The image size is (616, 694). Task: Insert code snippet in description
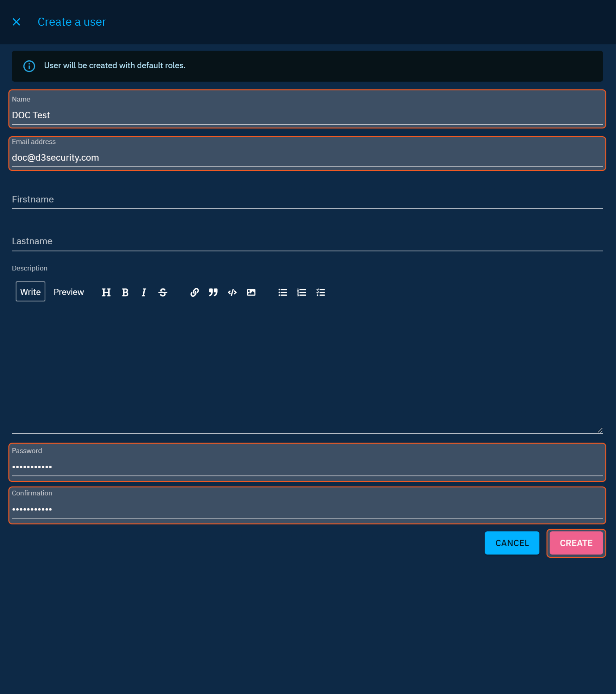tap(232, 292)
